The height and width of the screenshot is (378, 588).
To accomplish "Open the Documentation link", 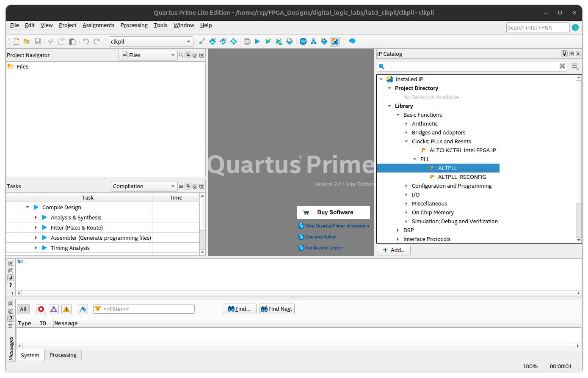I will 320,237.
